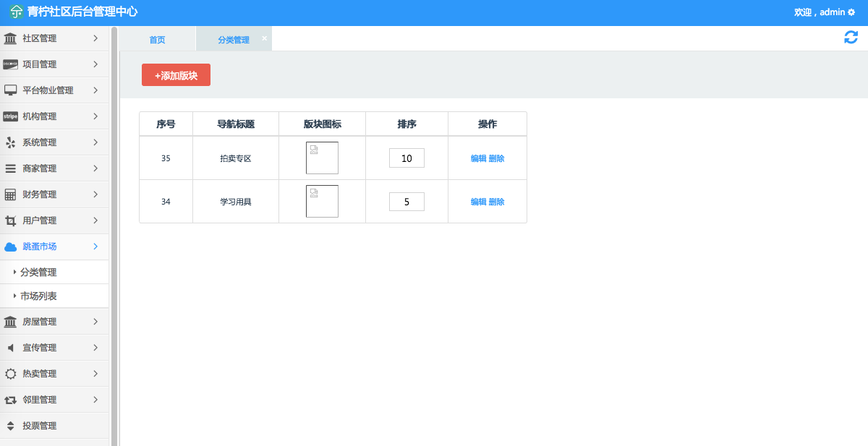Click the 房屋管理 building icon
This screenshot has width=868, height=446.
click(x=10, y=322)
